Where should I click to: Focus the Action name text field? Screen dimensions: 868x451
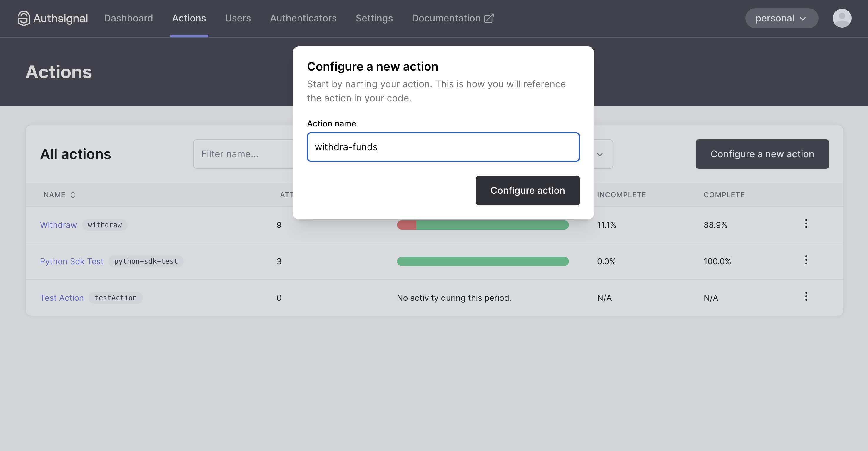point(443,147)
